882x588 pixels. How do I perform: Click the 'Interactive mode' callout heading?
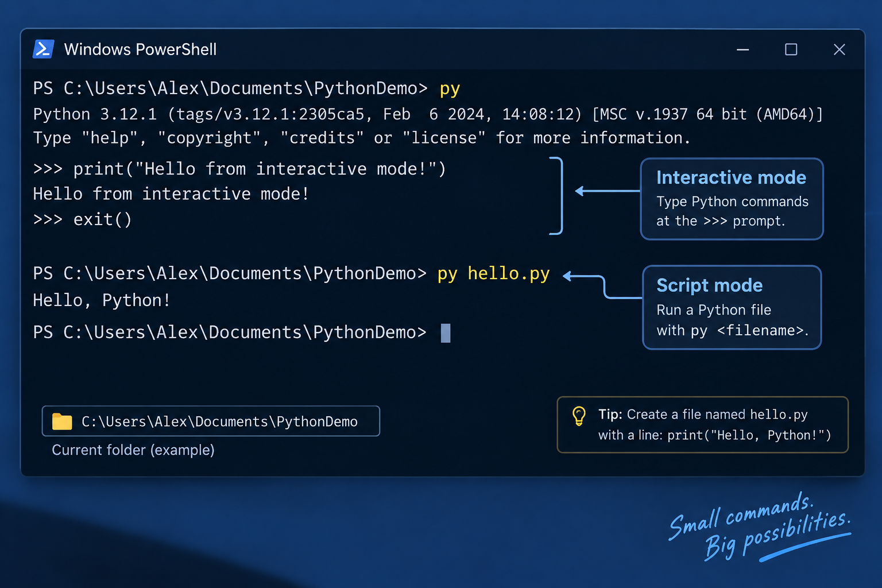click(x=732, y=177)
